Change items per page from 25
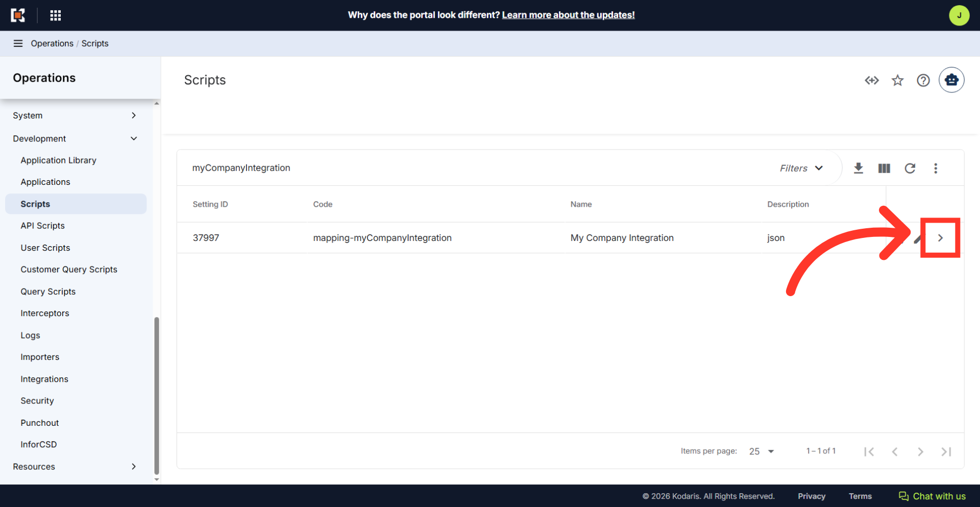 (761, 451)
